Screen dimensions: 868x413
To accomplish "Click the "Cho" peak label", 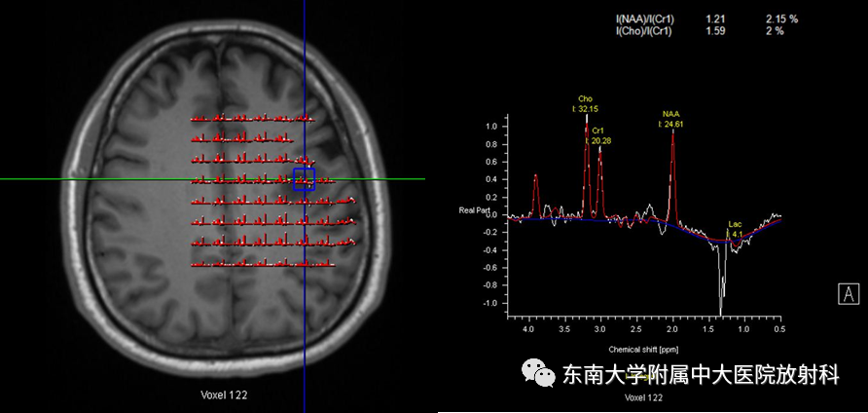I will click(x=585, y=99).
